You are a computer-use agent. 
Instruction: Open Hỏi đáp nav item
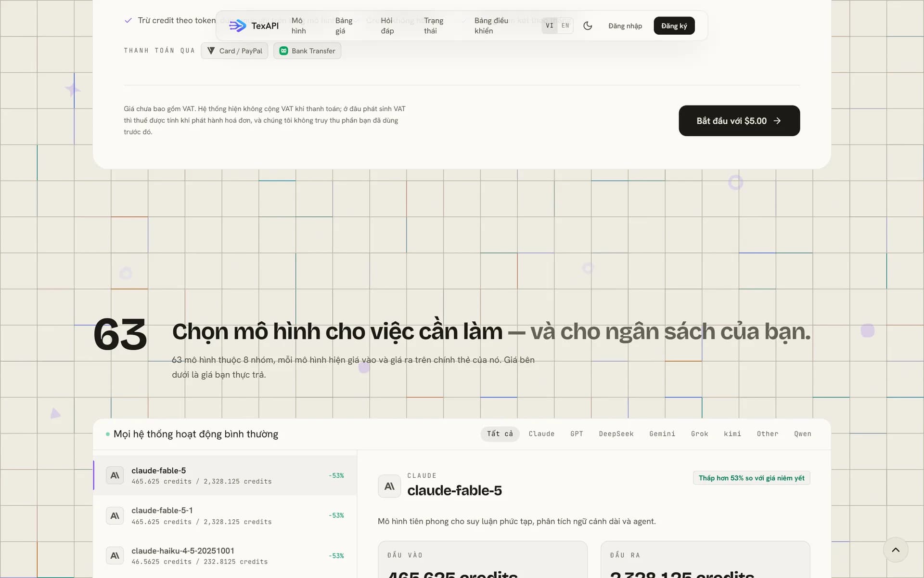coord(387,26)
